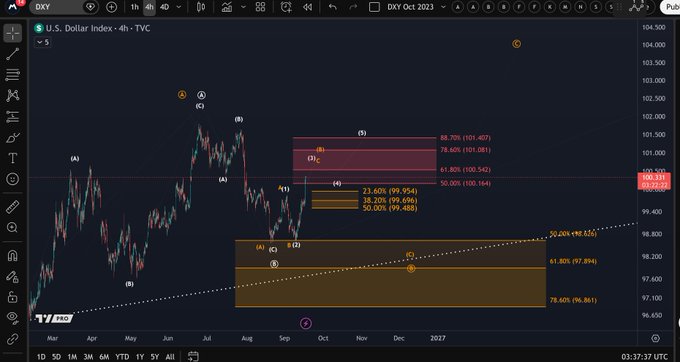Open the forecasting and measurement tools

[13, 117]
